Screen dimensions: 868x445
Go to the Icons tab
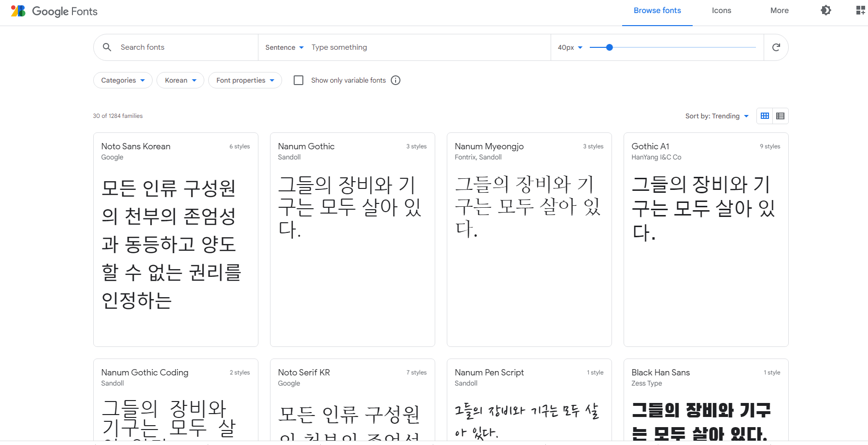click(x=721, y=11)
